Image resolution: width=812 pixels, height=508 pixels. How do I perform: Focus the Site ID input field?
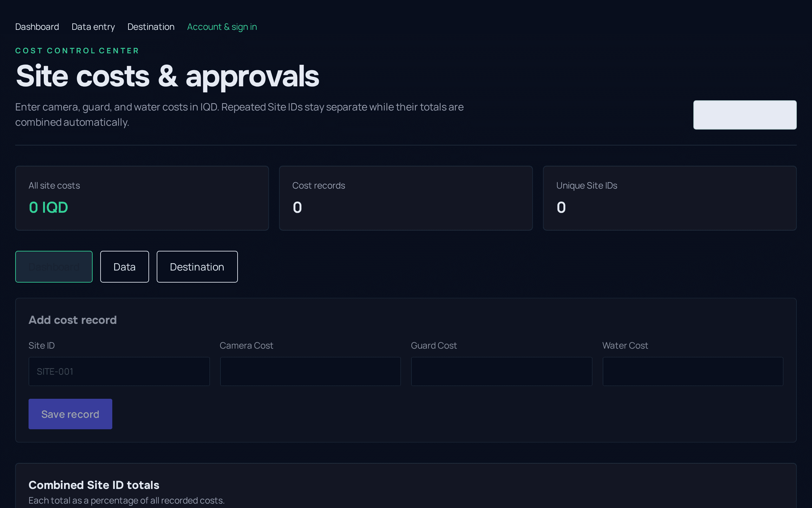coord(119,371)
